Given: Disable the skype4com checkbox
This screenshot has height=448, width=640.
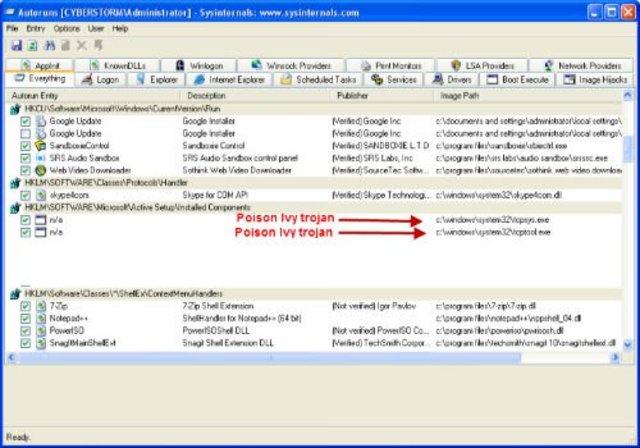Looking at the screenshot, I should pyautogui.click(x=25, y=195).
